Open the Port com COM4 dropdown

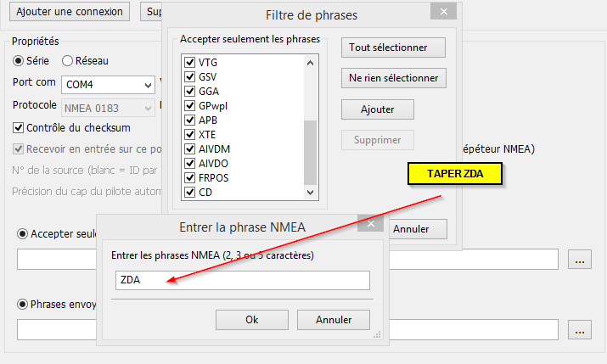click(x=108, y=85)
